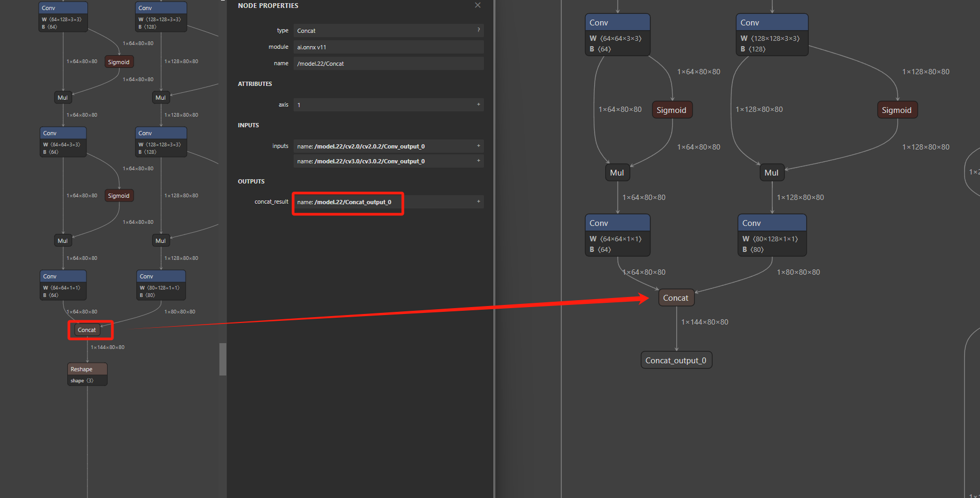Select left-graph Conv with W 64×64×3×3
Viewport: 980px width, 498px height.
pos(63,142)
